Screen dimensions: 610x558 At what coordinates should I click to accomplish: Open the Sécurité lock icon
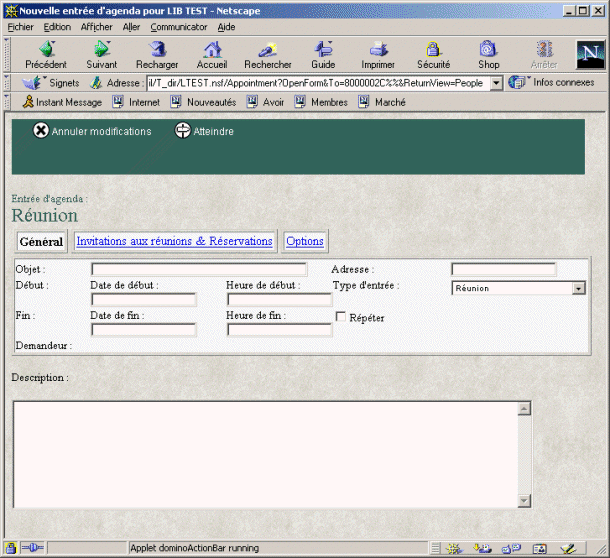[433, 49]
